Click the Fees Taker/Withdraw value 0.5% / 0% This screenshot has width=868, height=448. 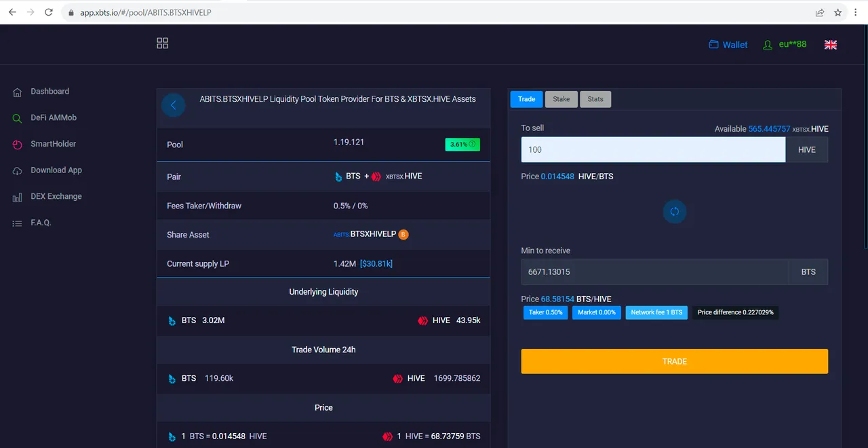351,206
